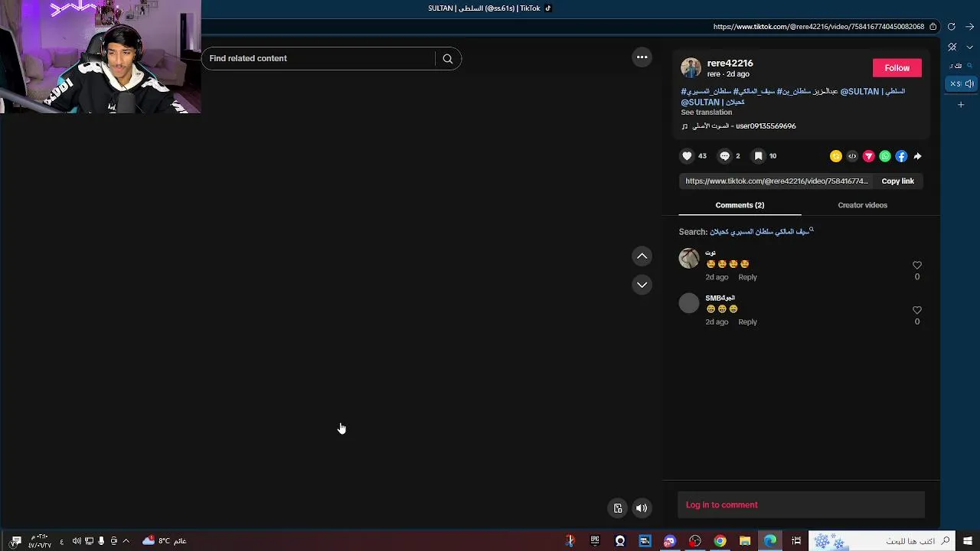Share the video to WhatsApp

tap(885, 156)
